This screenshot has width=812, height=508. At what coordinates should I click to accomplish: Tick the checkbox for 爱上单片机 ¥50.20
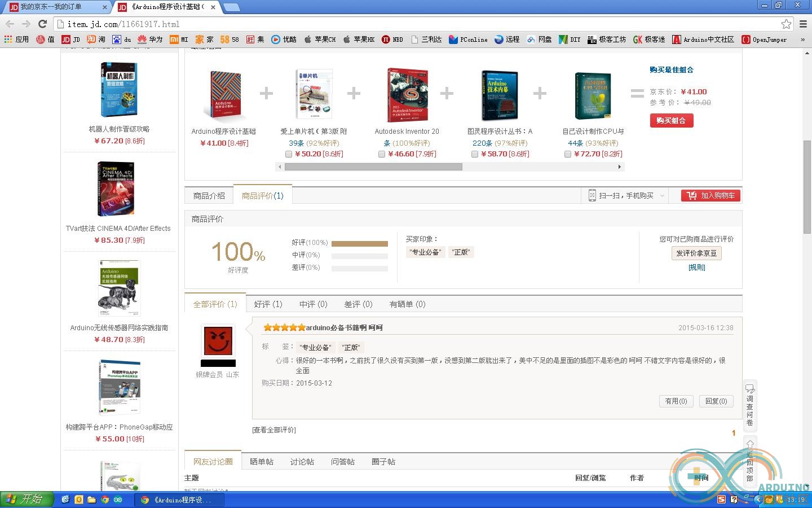(289, 154)
